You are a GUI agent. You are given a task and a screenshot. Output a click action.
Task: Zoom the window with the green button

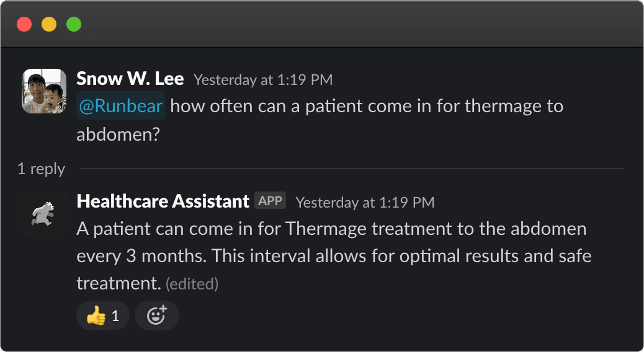tap(74, 25)
